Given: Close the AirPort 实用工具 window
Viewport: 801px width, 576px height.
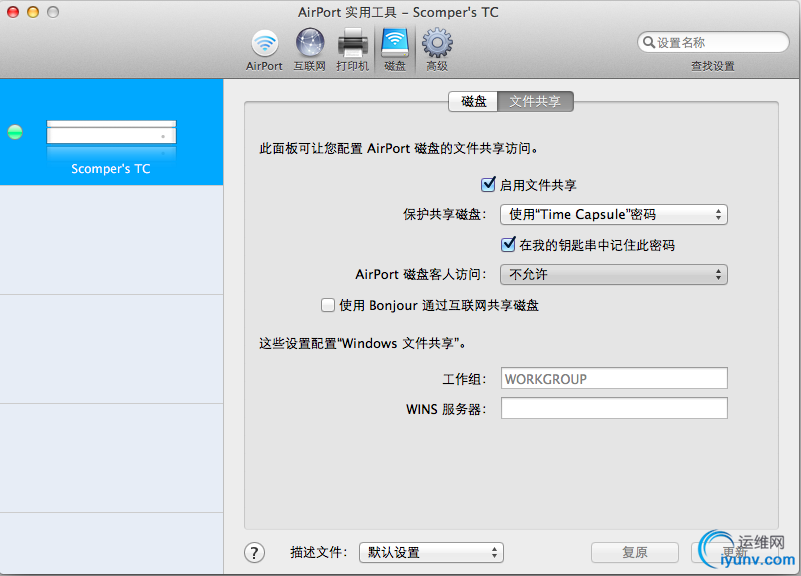Looking at the screenshot, I should pos(13,12).
